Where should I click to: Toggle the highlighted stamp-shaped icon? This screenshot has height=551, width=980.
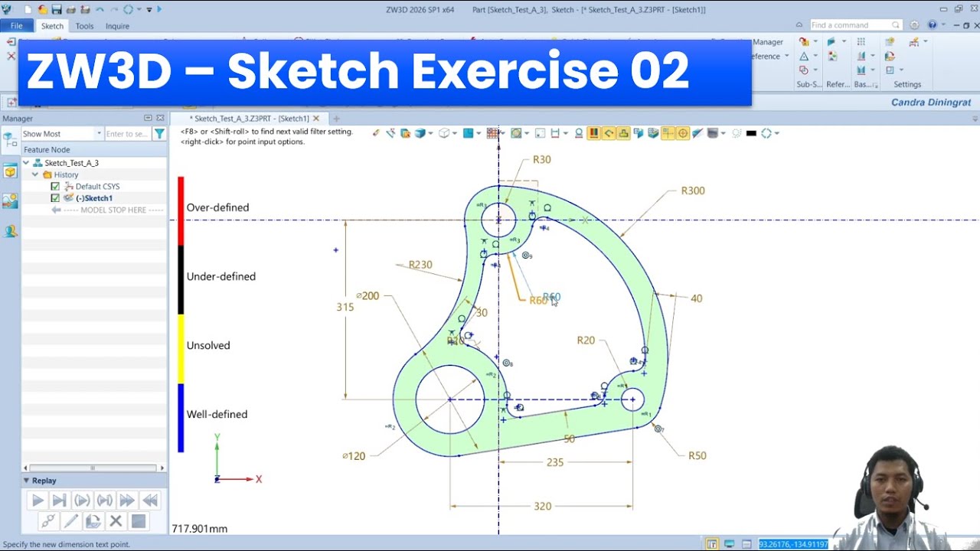click(x=623, y=133)
